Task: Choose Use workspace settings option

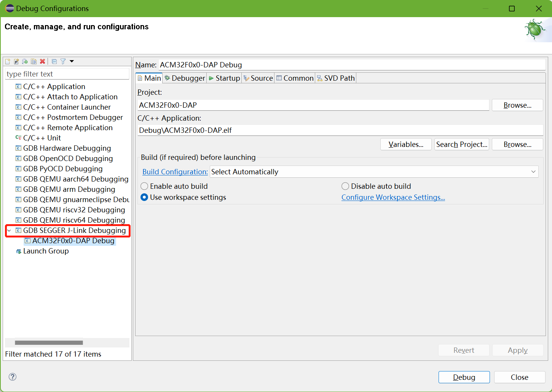Action: coord(145,197)
